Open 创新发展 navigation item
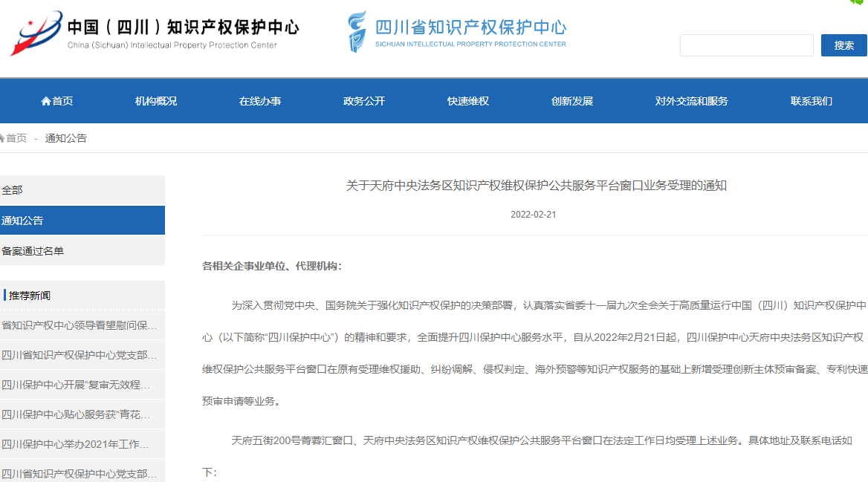868x482 pixels. 572,101
